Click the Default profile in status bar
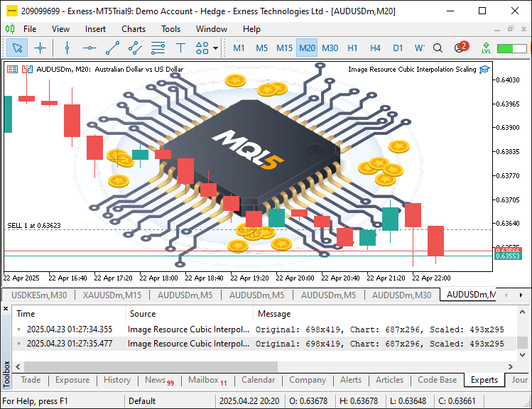 142,401
